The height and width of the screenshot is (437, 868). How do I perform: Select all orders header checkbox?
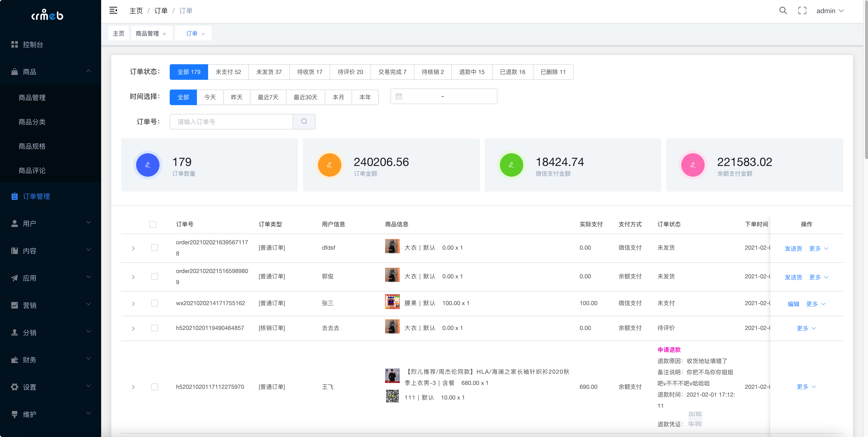(153, 224)
